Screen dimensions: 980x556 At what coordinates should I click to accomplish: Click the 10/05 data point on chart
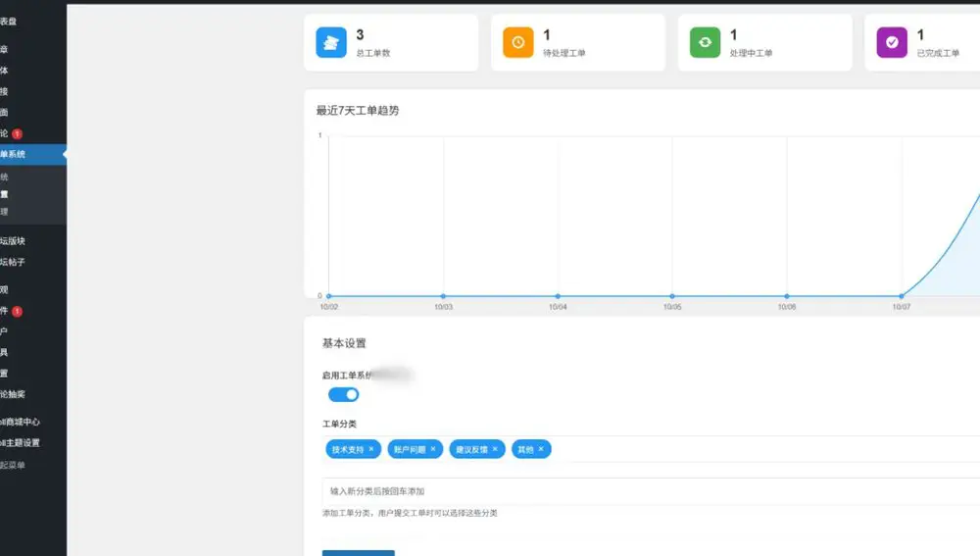672,296
